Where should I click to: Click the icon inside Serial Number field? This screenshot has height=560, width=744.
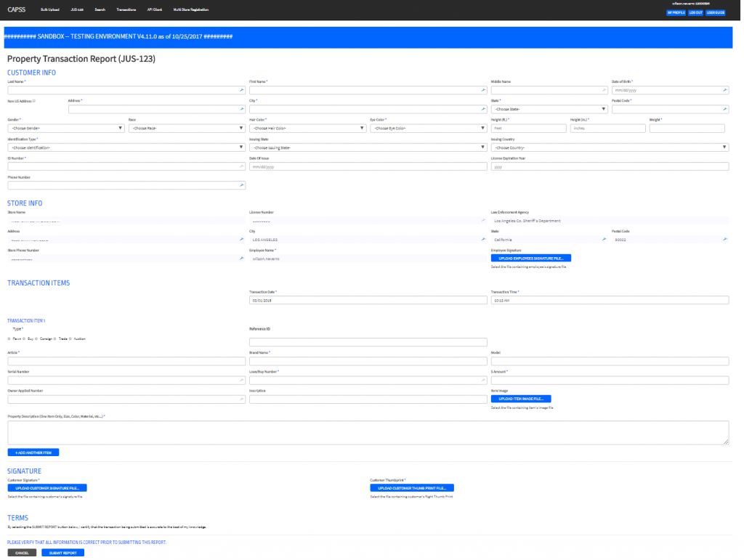click(242, 380)
